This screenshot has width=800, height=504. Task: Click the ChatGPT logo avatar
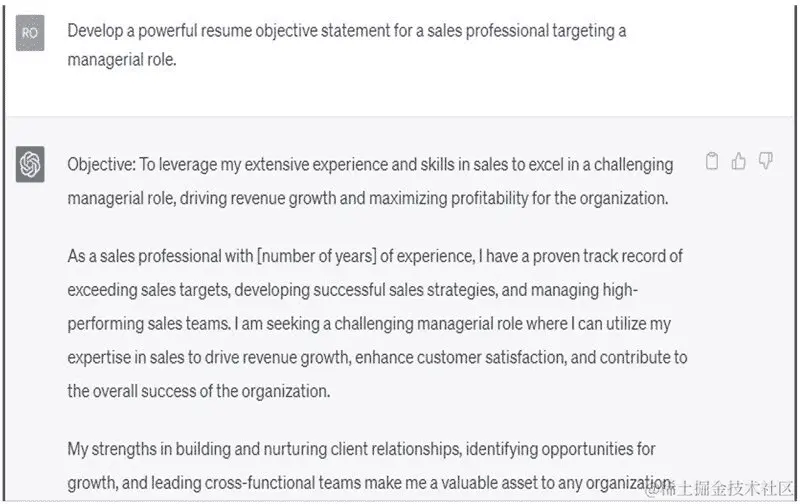point(30,164)
